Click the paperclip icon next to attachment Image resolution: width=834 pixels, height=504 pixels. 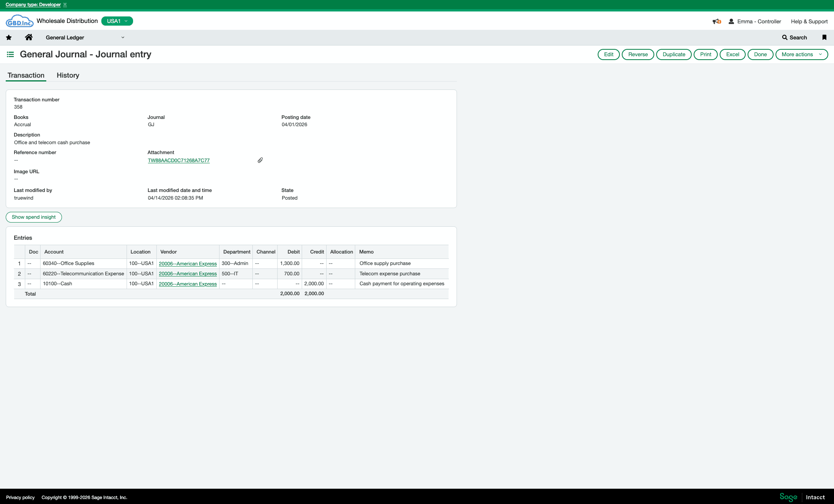tap(260, 160)
